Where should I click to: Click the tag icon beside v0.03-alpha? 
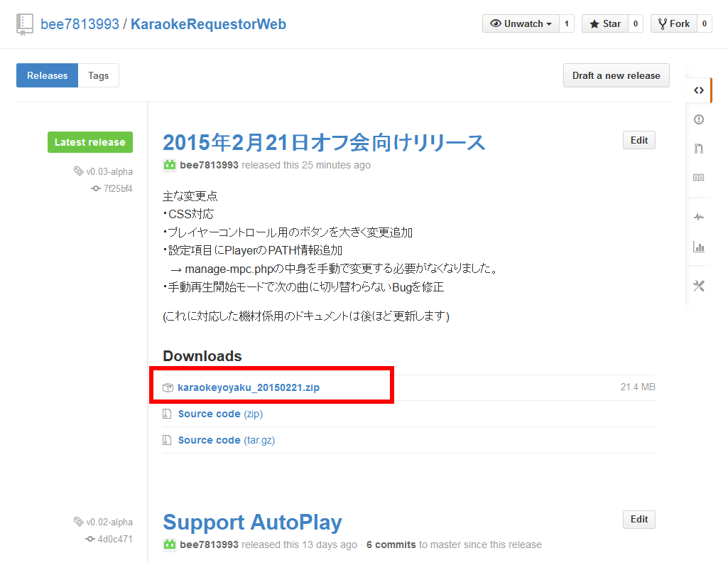(78, 171)
